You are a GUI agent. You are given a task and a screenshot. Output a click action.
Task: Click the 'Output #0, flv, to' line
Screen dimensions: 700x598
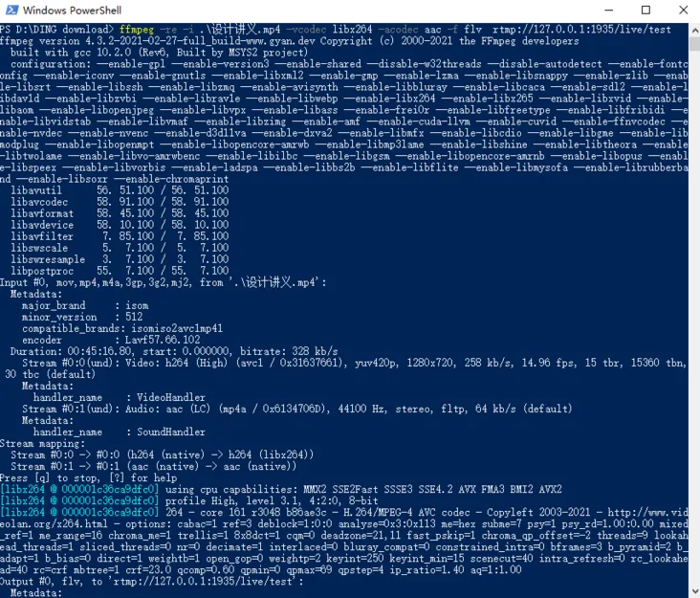tap(151, 582)
